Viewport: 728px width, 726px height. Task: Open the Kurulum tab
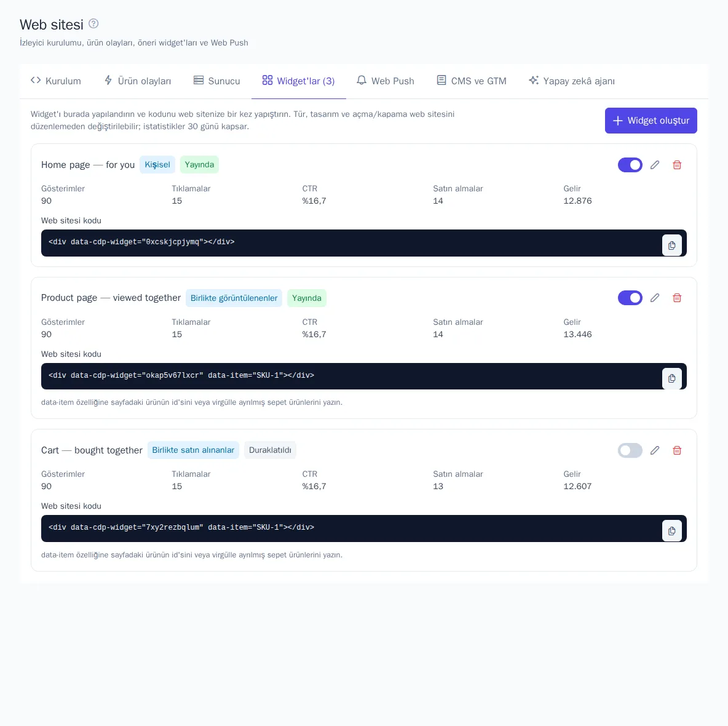[x=56, y=81]
